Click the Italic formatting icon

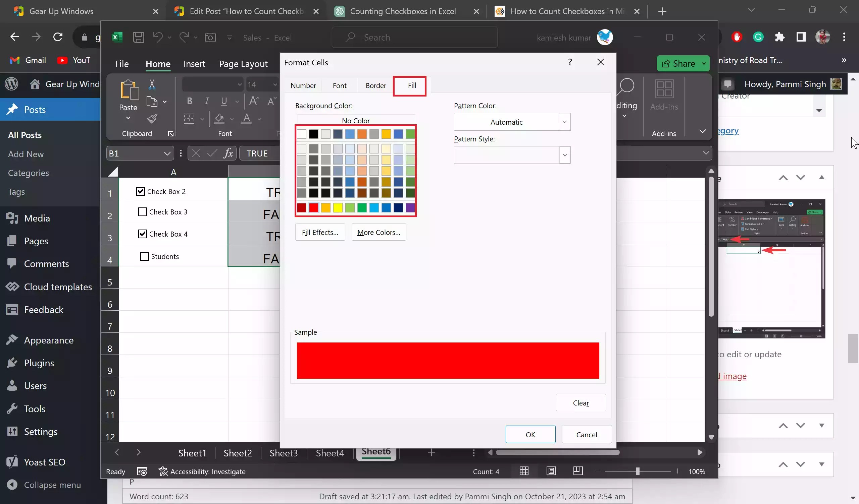[206, 101]
